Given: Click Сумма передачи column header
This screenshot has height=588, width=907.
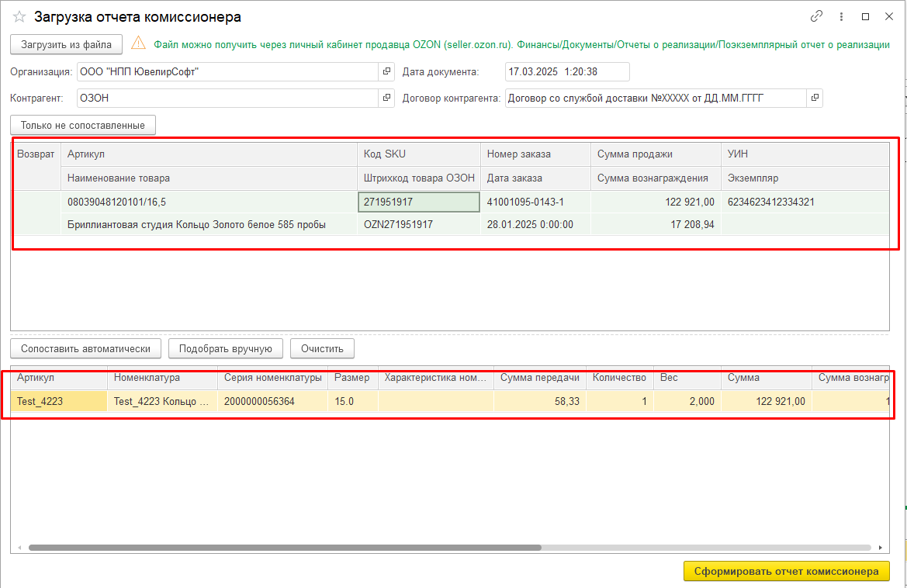Looking at the screenshot, I should 540,378.
